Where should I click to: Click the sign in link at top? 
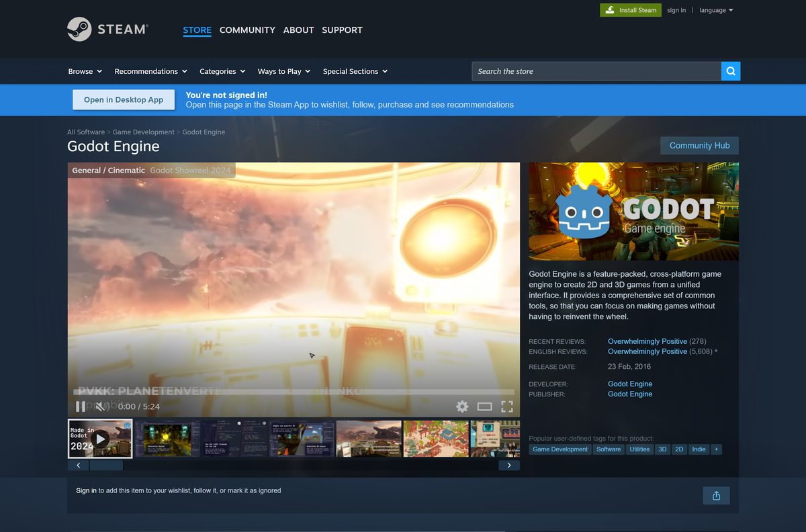click(676, 10)
